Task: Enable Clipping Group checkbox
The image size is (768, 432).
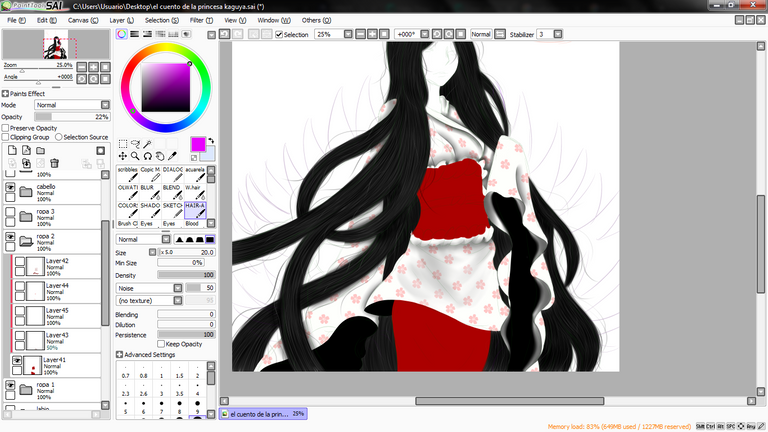Action: [5, 137]
